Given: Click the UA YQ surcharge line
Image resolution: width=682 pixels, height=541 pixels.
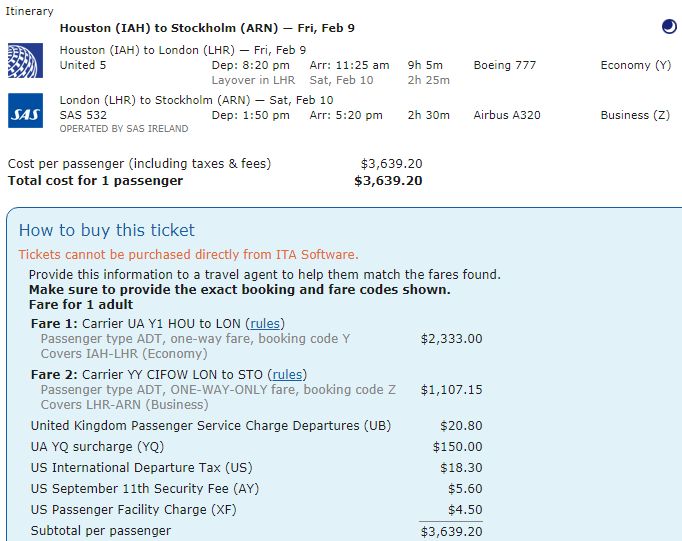Looking at the screenshot, I should [x=256, y=447].
